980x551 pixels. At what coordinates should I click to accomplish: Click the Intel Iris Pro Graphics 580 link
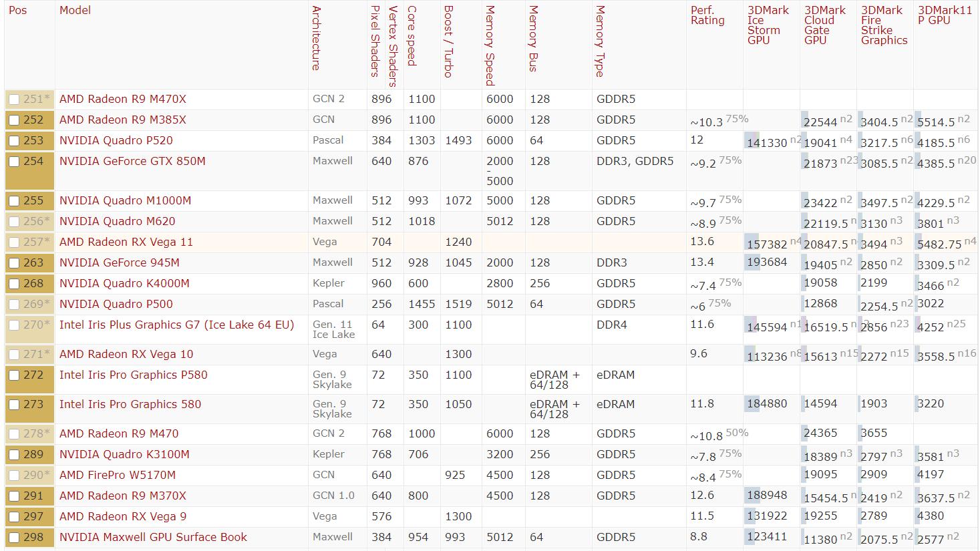(130, 405)
